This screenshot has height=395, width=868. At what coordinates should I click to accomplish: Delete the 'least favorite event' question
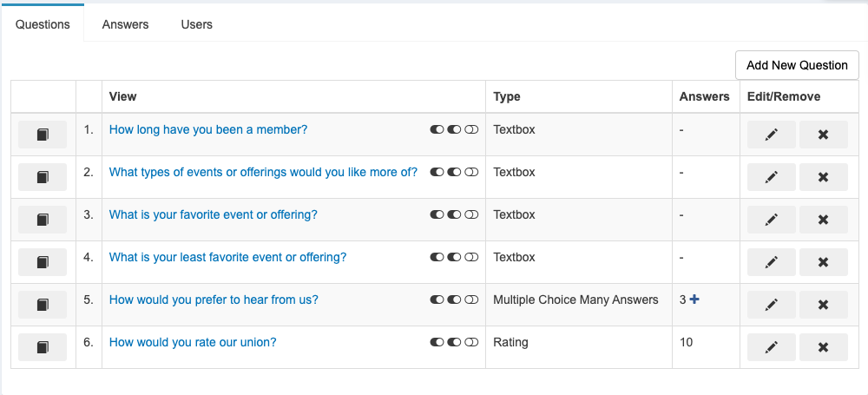click(823, 262)
